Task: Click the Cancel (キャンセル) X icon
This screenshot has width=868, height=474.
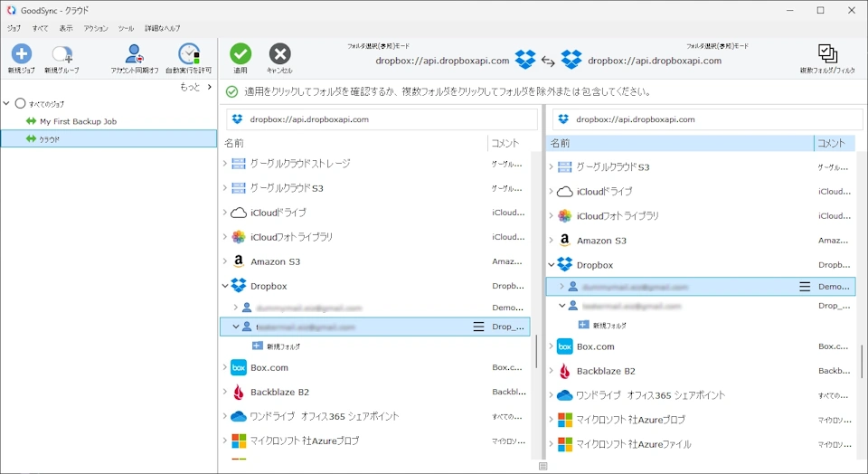Action: (279, 53)
